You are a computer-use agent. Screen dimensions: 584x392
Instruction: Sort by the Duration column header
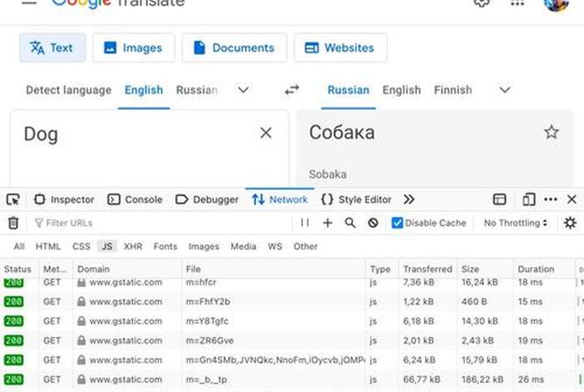[544, 269]
